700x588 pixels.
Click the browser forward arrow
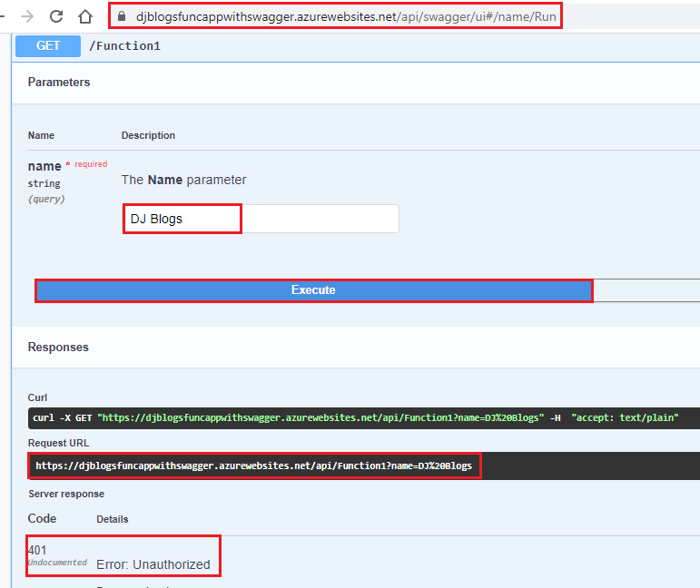coord(27,16)
